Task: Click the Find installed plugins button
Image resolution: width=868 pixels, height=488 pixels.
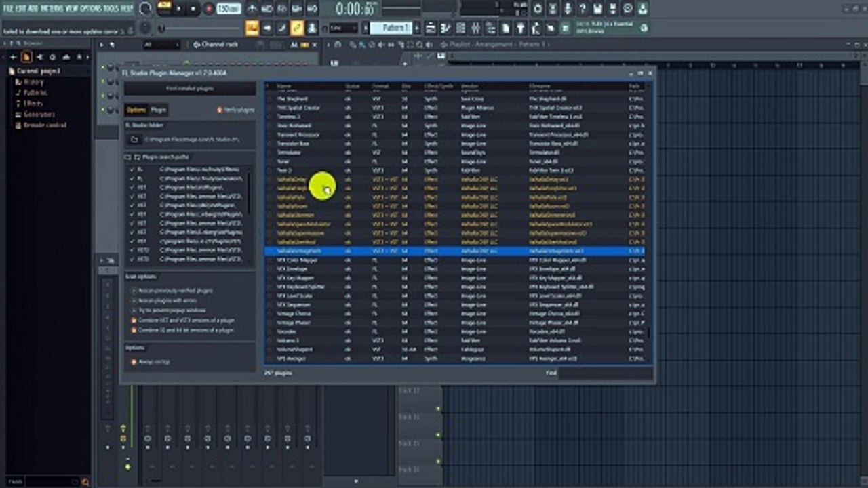Action: (190, 89)
